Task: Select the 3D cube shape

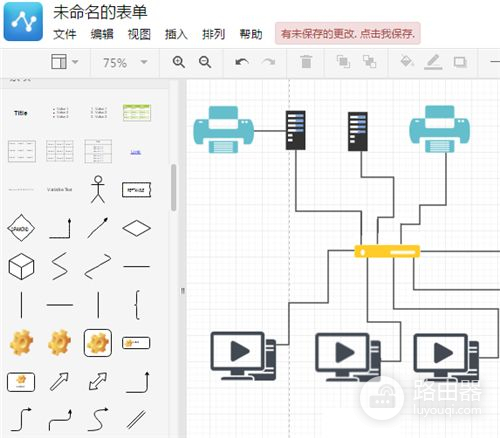Action: tap(21, 266)
